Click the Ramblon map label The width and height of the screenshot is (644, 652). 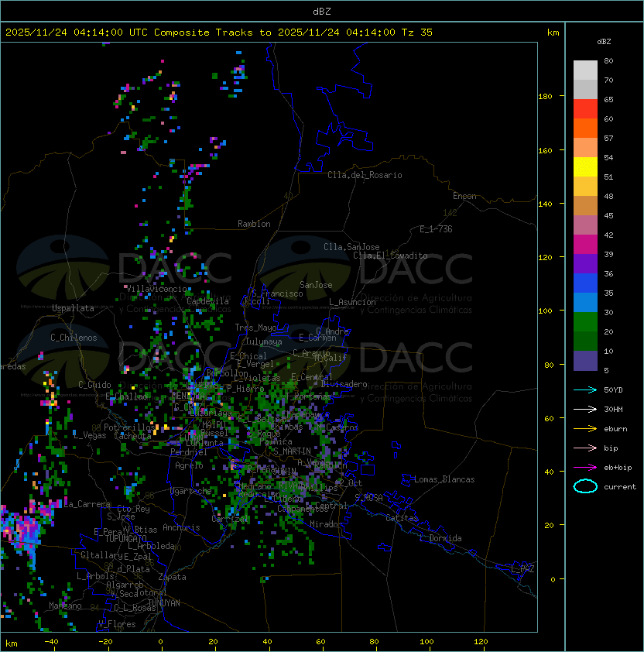(x=254, y=224)
